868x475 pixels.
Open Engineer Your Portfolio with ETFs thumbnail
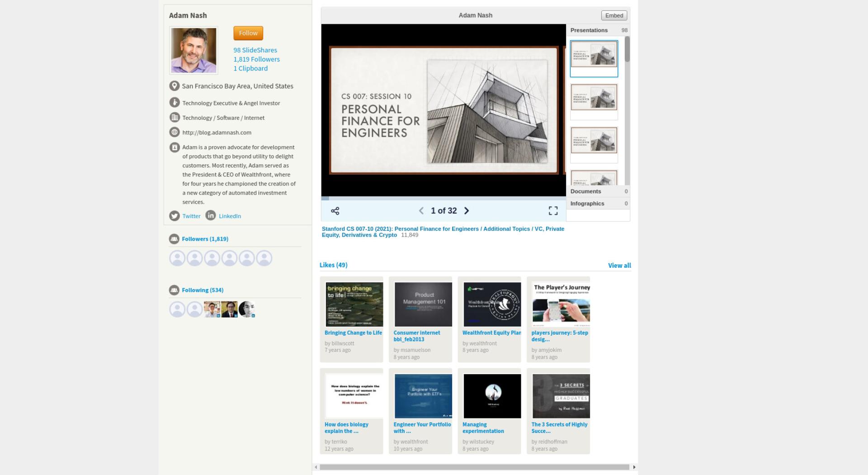pos(423,396)
